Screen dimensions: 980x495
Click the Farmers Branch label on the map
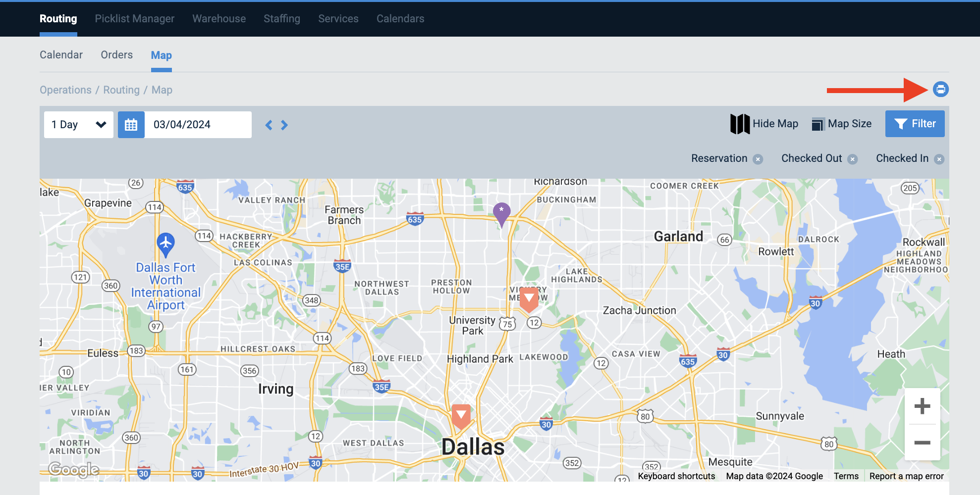tap(344, 215)
